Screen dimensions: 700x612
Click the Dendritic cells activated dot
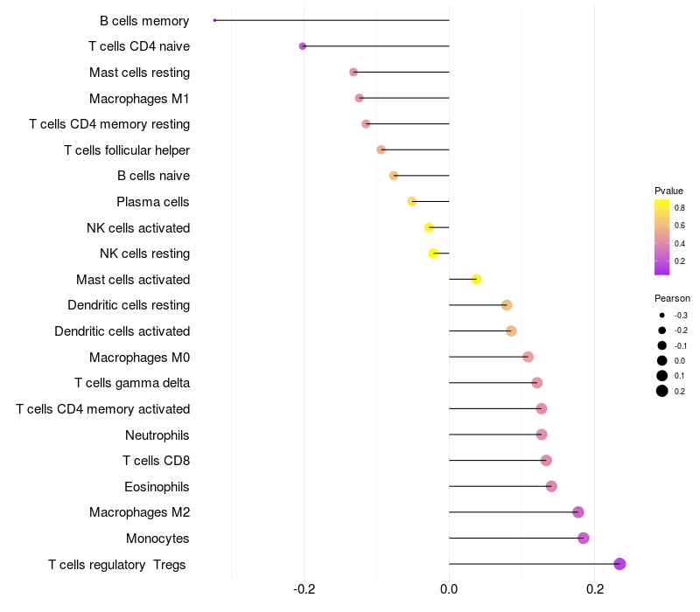pyautogui.click(x=511, y=331)
